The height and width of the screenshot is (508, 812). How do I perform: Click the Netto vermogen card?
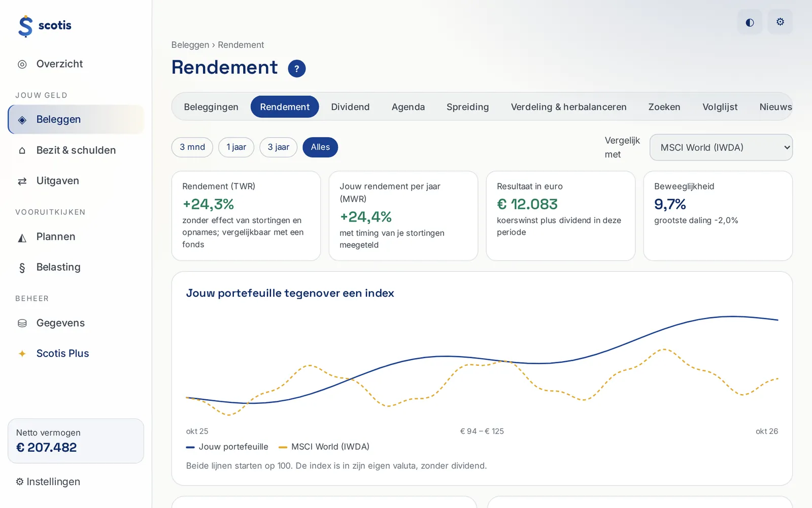click(x=76, y=441)
